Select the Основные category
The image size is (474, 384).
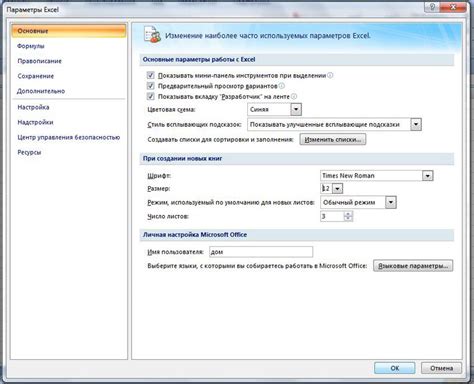point(69,31)
